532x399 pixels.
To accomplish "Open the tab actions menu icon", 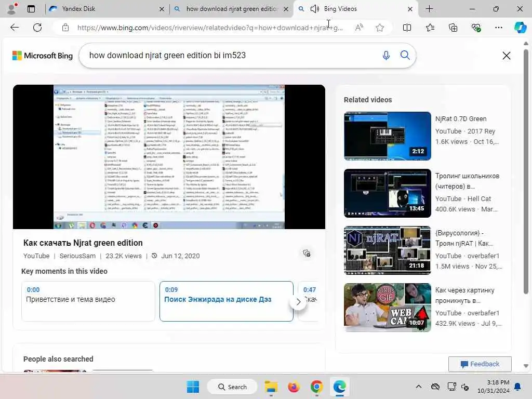I will click(31, 9).
